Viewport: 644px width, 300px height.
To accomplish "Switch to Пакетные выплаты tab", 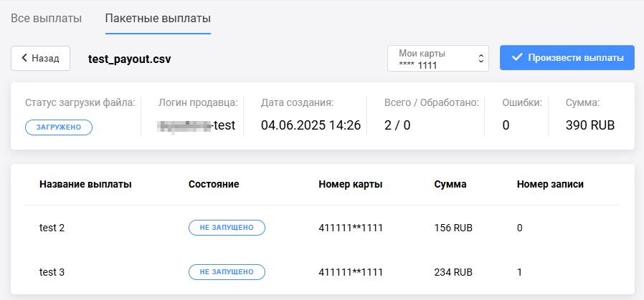I will coord(158,17).
